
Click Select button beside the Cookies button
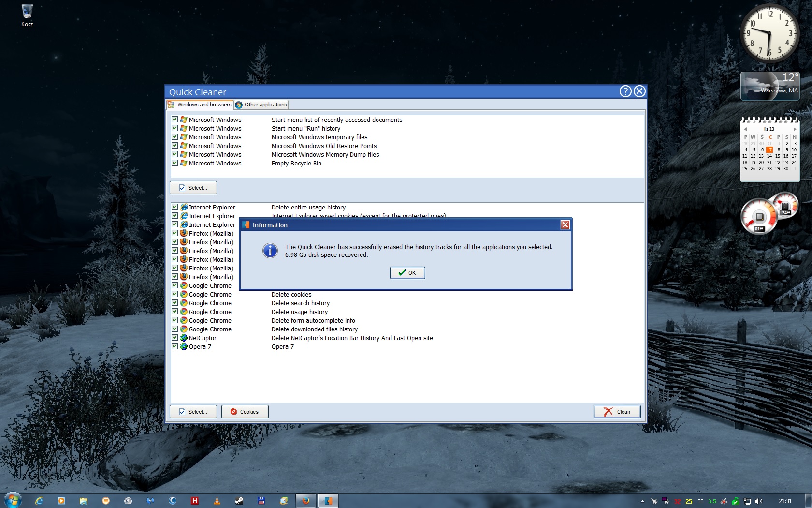193,412
